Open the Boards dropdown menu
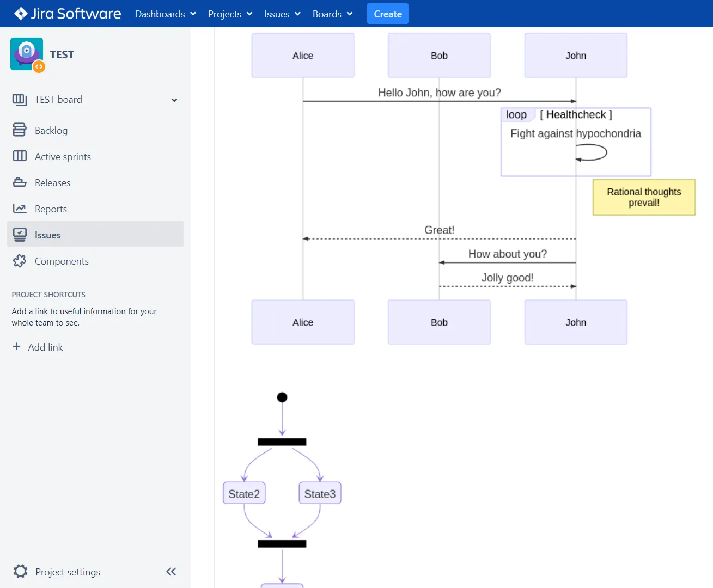 point(332,14)
